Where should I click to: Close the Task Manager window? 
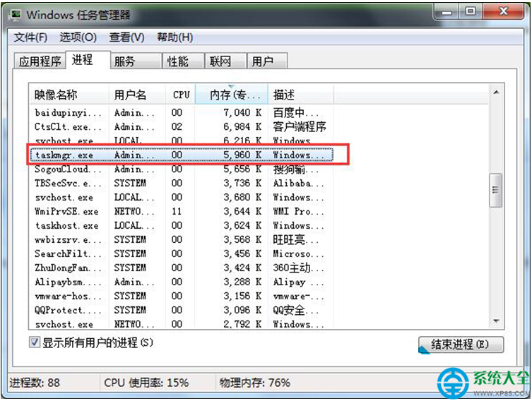point(503,12)
